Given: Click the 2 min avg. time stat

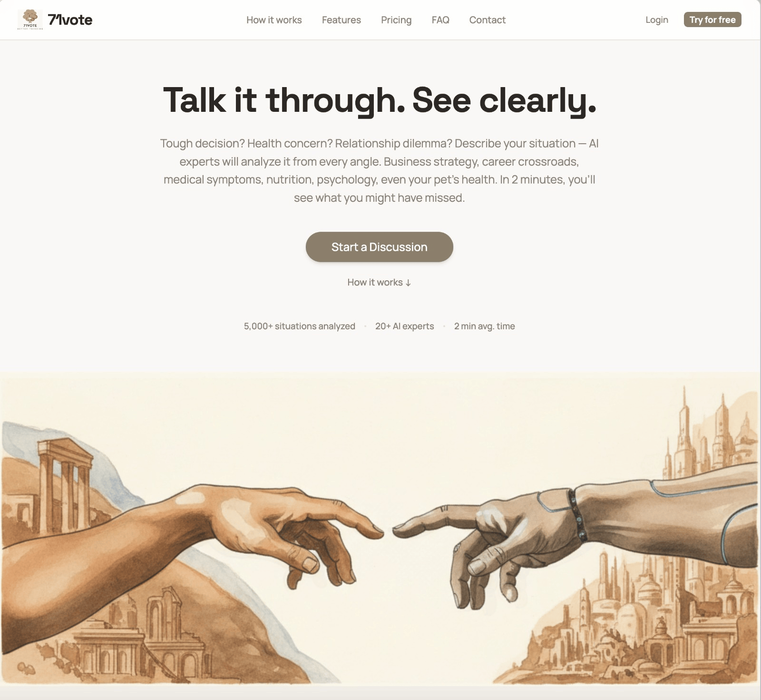Looking at the screenshot, I should pyautogui.click(x=484, y=326).
